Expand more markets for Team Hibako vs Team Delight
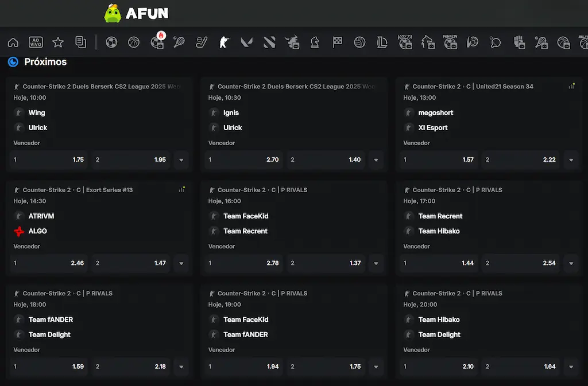This screenshot has width=588, height=386. tap(571, 366)
